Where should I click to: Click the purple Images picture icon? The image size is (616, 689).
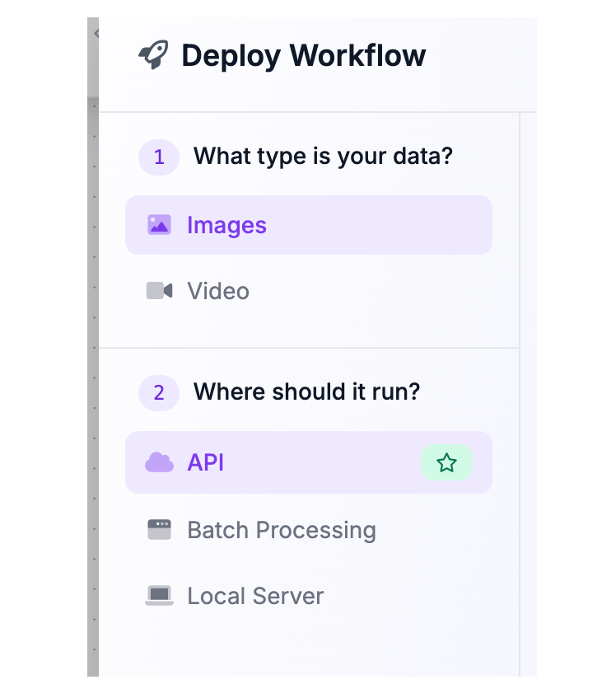coord(159,225)
